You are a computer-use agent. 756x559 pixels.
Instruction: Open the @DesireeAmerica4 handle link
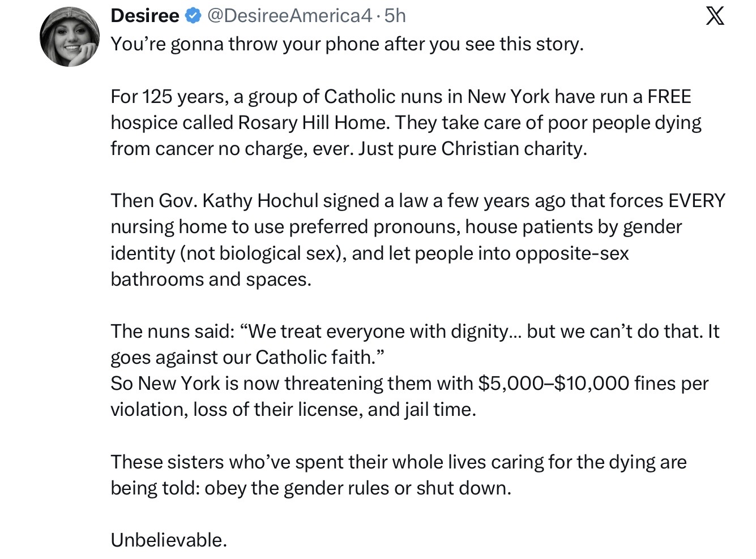[x=290, y=16]
